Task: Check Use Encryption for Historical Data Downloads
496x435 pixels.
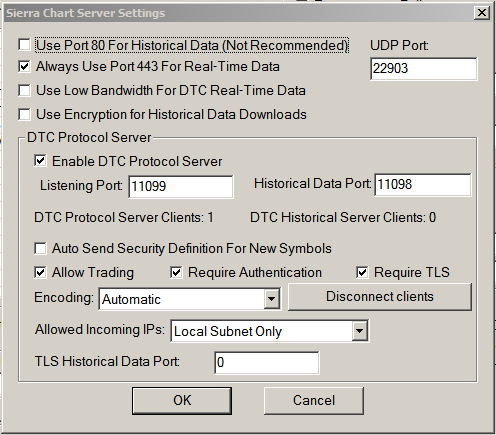Action: [25, 114]
